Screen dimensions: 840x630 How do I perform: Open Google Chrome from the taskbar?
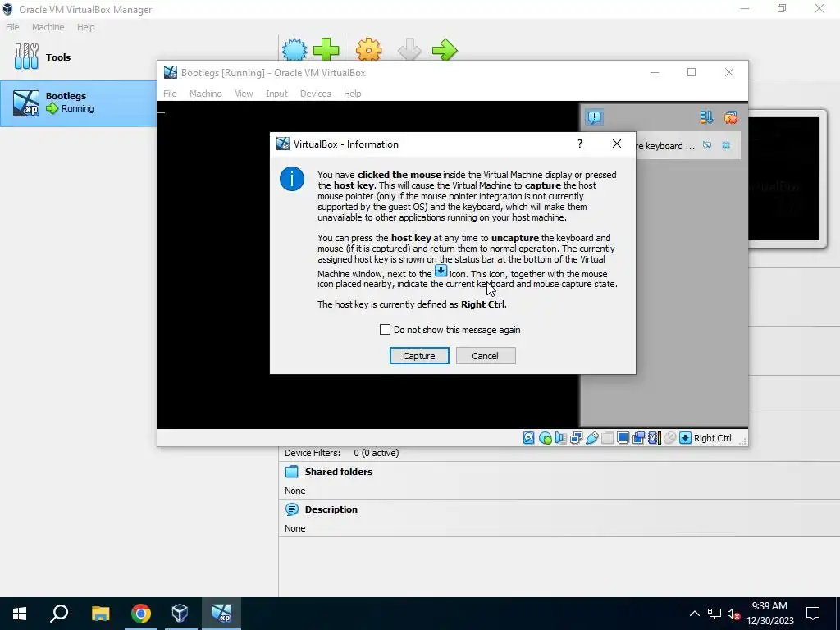click(141, 614)
